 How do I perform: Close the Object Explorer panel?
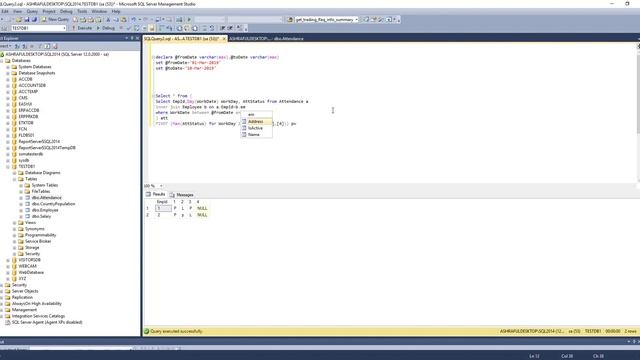pyautogui.click(x=138, y=38)
